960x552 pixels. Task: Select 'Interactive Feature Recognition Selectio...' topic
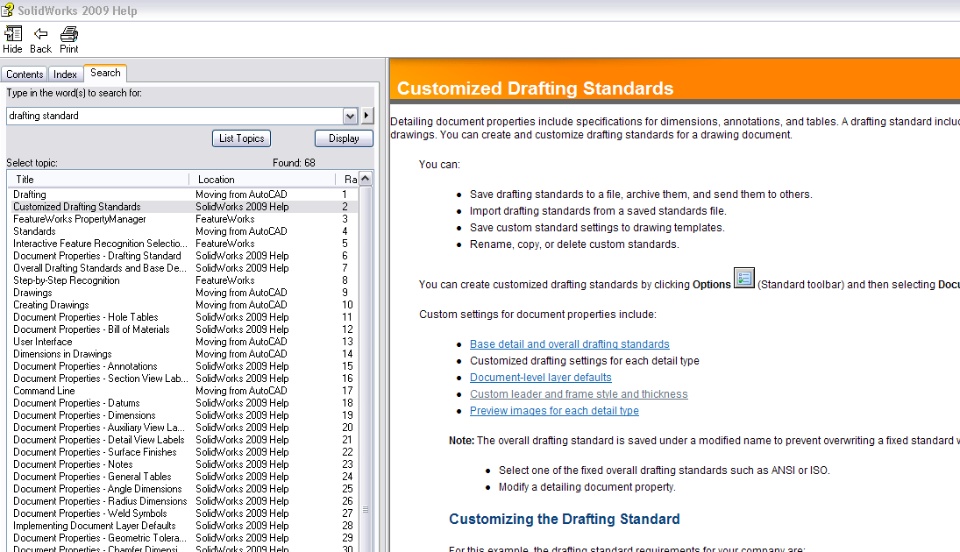click(x=184, y=243)
